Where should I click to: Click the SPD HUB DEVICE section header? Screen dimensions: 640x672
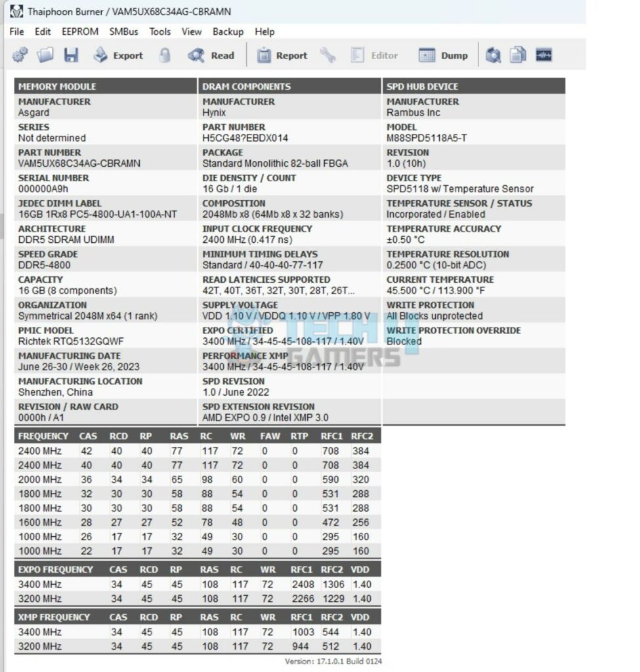(474, 86)
